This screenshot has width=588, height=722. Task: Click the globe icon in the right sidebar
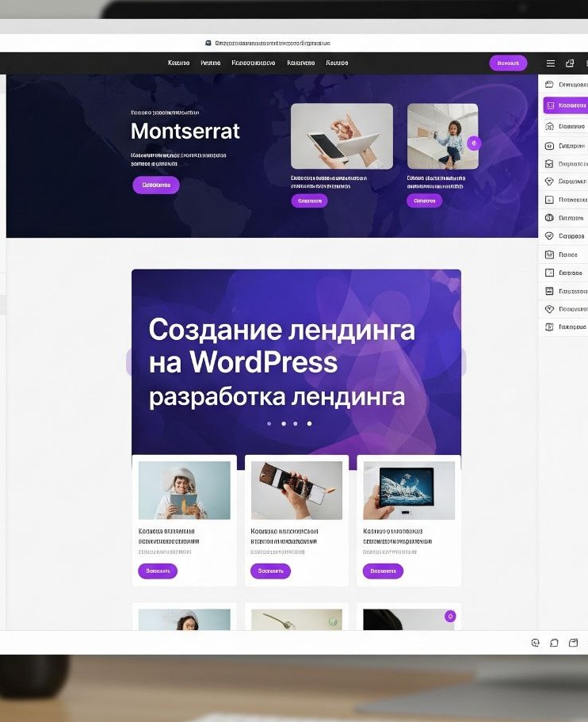549,218
